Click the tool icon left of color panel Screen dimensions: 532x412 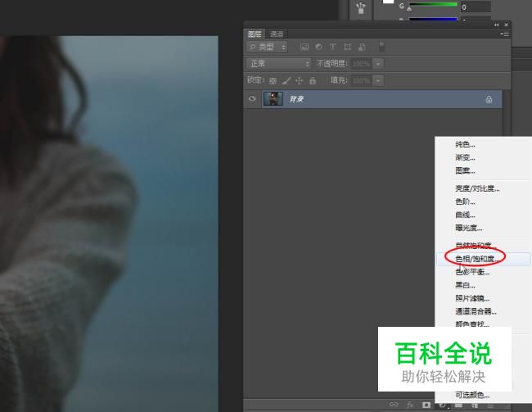coord(361,8)
